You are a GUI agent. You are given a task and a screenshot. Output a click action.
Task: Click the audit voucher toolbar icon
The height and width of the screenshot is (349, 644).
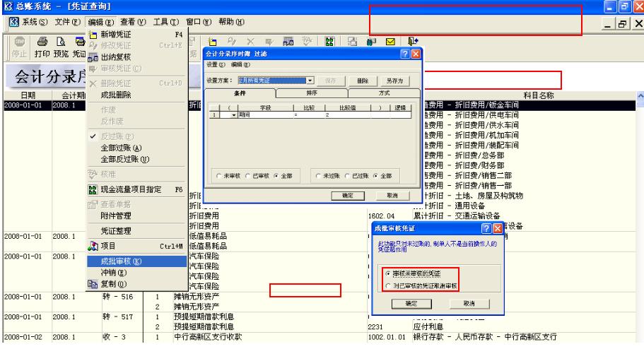[x=269, y=42]
